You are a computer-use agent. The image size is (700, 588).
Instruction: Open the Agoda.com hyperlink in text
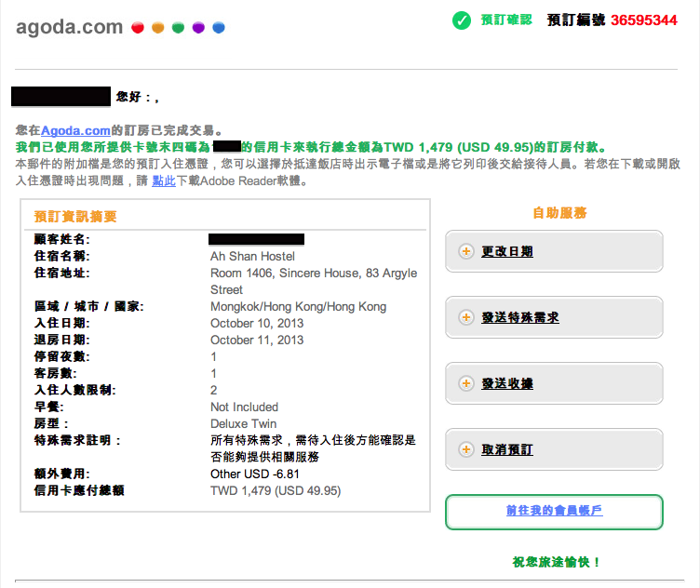tap(75, 130)
